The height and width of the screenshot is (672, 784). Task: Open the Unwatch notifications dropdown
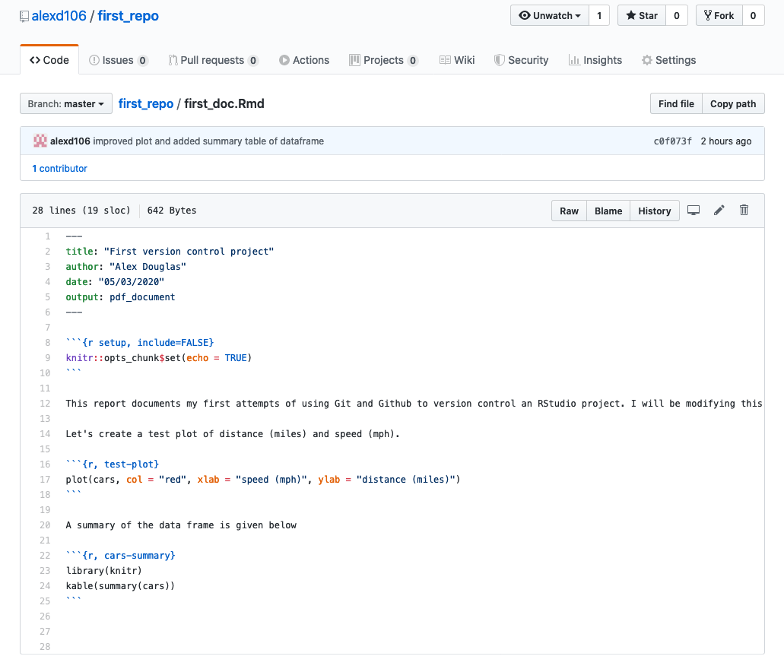tap(549, 16)
